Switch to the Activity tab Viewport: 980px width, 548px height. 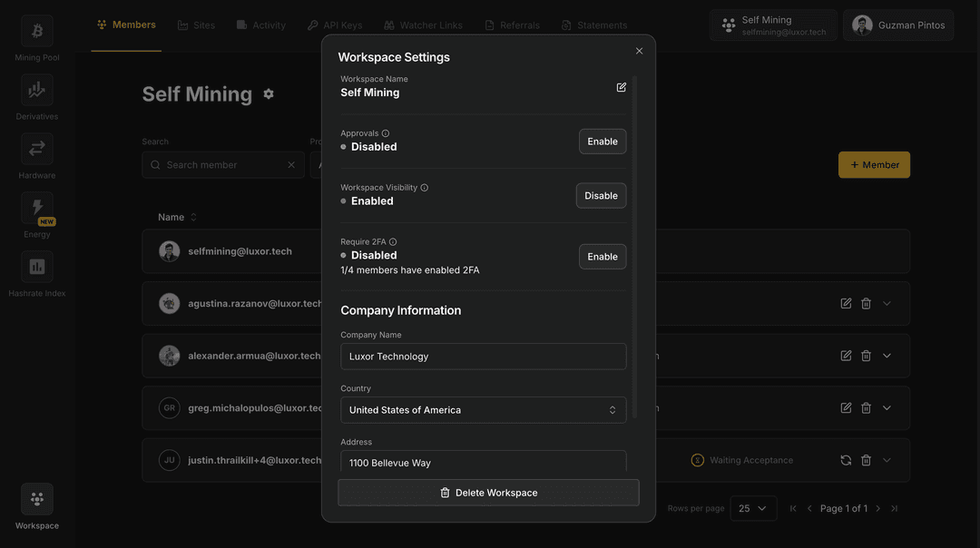point(260,25)
